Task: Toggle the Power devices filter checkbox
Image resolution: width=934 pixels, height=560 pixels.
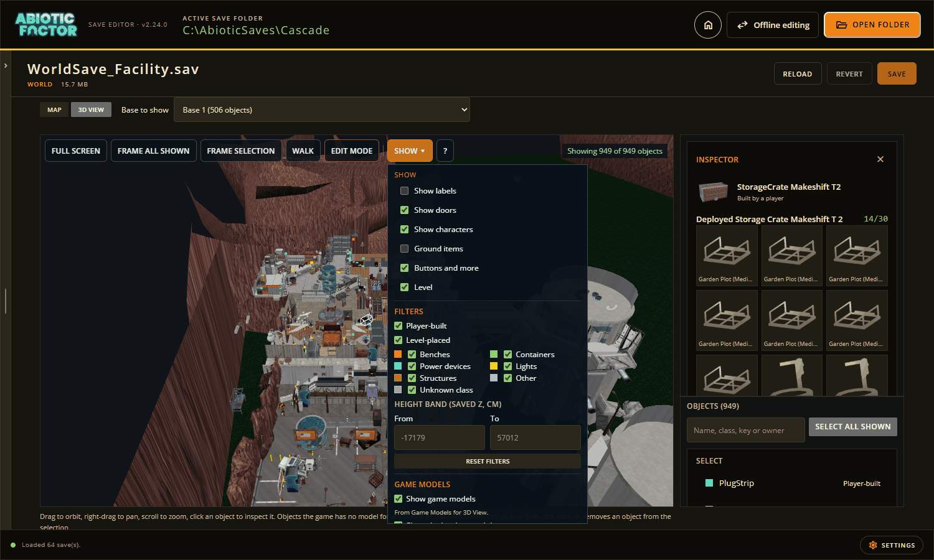Action: pyautogui.click(x=412, y=366)
